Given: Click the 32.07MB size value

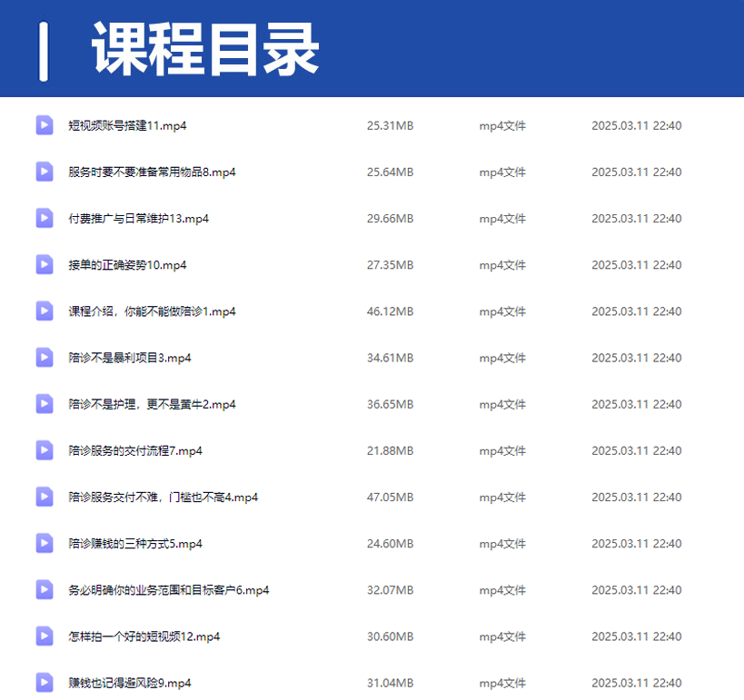Looking at the screenshot, I should tap(390, 590).
